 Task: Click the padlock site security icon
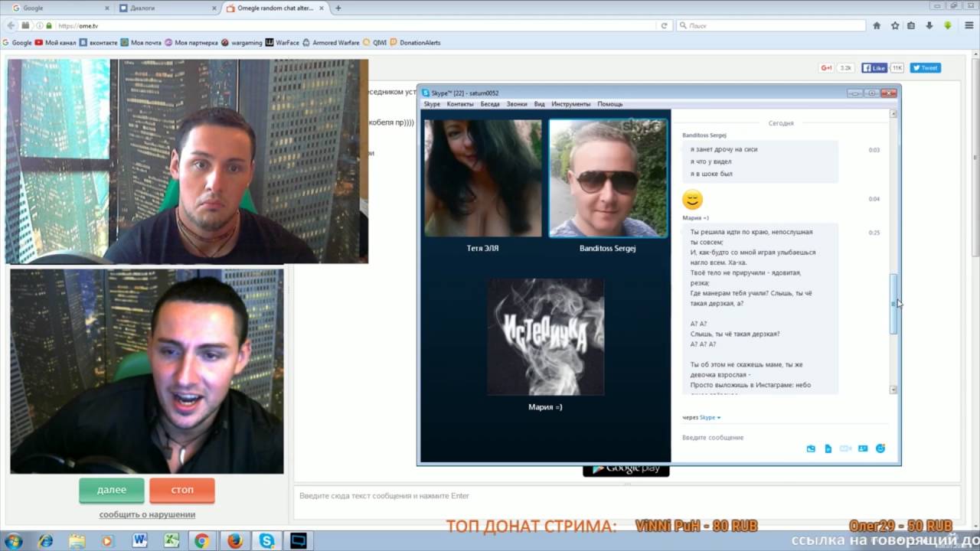pos(49,25)
